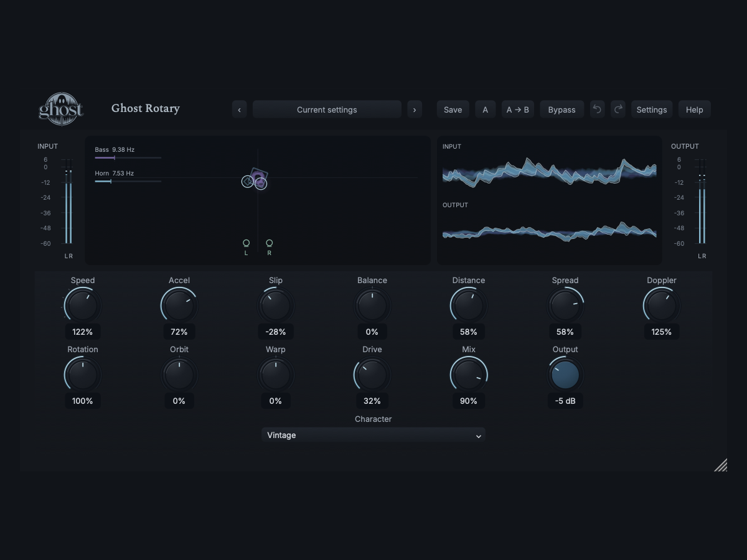Click the Ghost Rotary title text
This screenshot has height=560, width=747.
[x=146, y=108]
